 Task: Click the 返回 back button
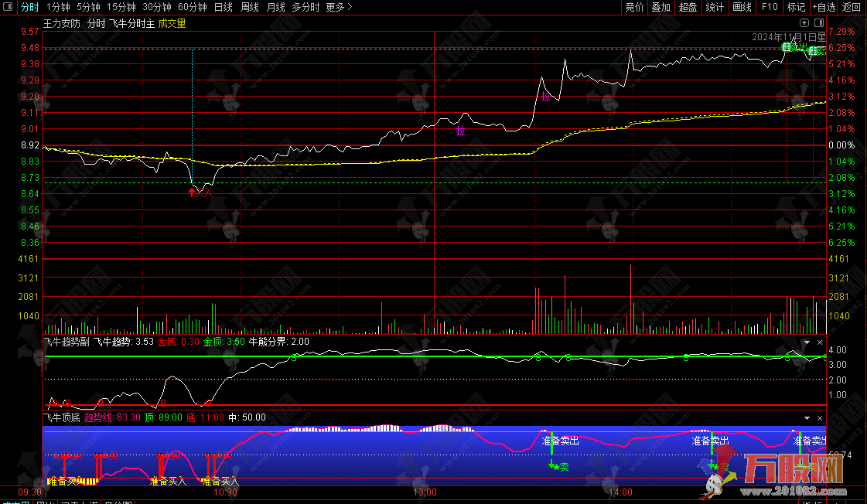pyautogui.click(x=852, y=7)
